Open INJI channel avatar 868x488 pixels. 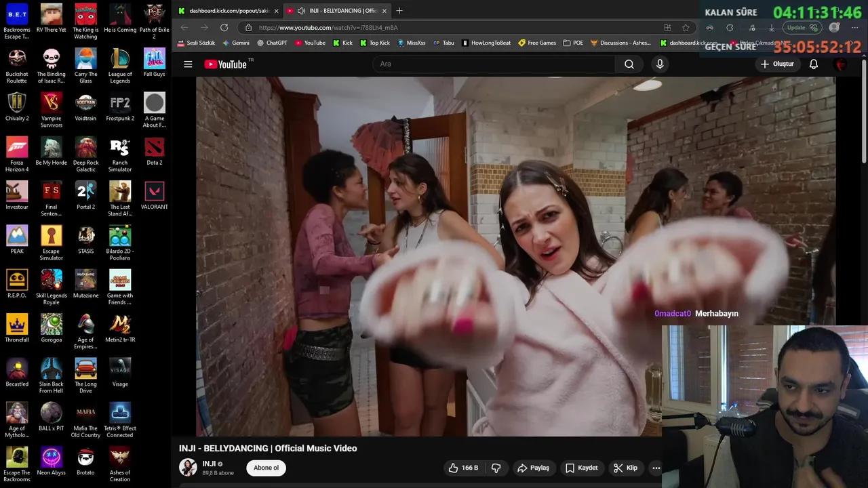[188, 468]
